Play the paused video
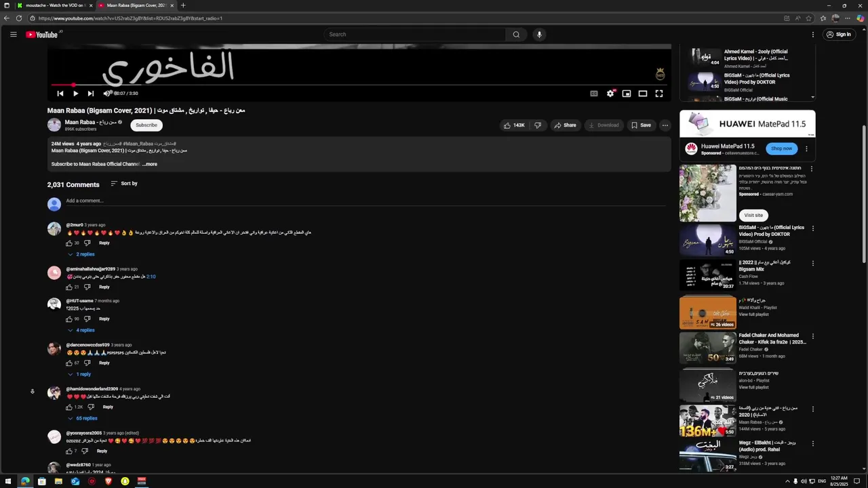This screenshot has width=868, height=488. (75, 94)
